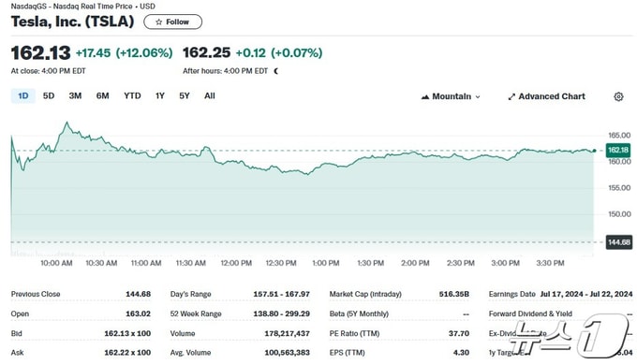Click the Earnings Date label
This screenshot has width=637, height=364.
point(511,294)
